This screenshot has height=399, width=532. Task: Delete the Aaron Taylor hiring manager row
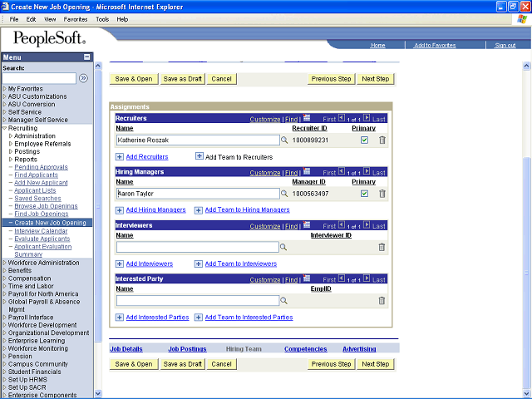[x=382, y=194]
